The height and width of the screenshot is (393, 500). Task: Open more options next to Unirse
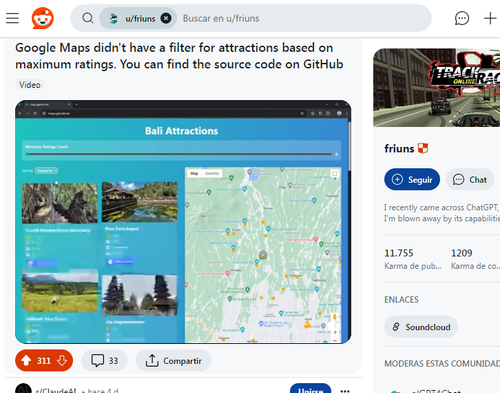pos(345,390)
